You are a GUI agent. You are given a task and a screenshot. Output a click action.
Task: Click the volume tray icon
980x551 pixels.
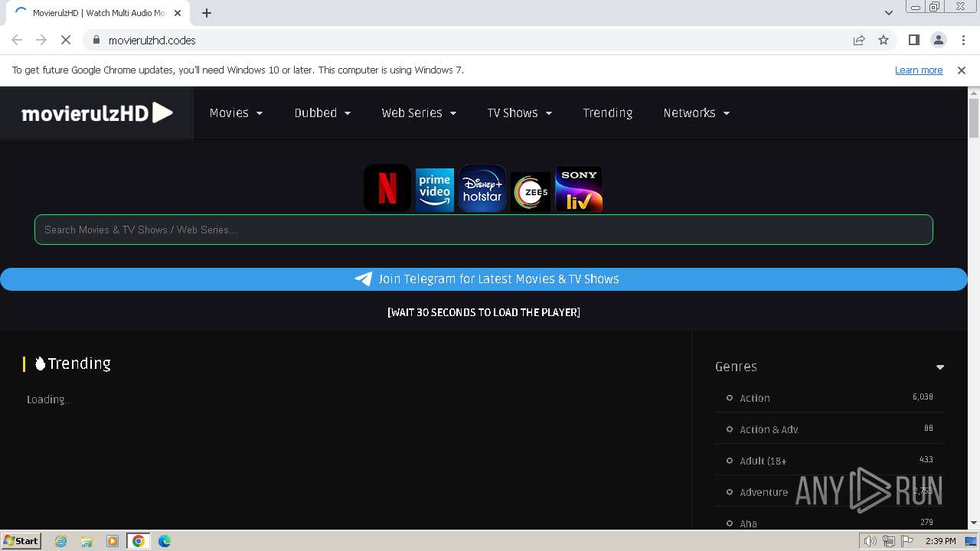(871, 541)
